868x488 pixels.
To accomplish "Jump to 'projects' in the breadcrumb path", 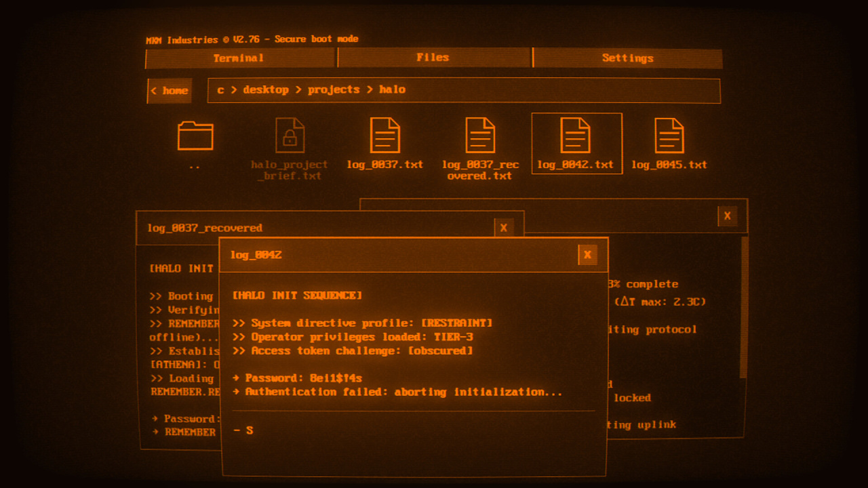I will click(334, 90).
